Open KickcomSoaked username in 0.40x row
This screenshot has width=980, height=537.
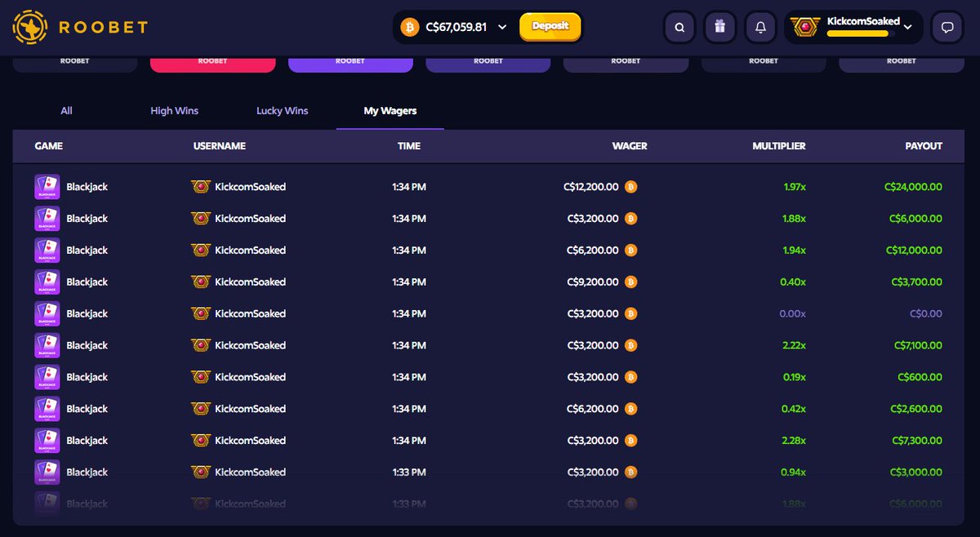click(x=251, y=282)
